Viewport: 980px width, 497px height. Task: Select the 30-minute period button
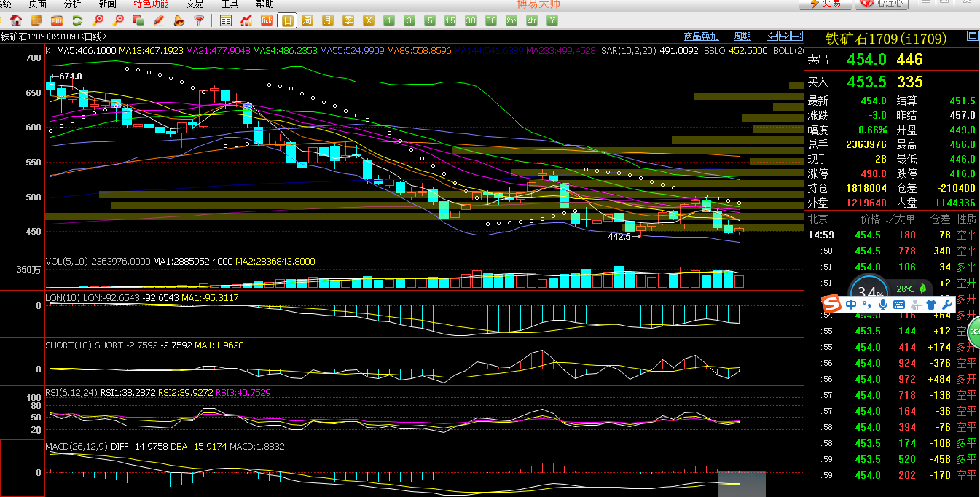coord(471,20)
